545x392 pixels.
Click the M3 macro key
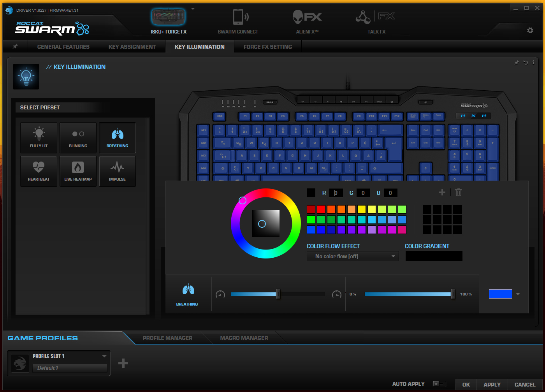point(203,155)
